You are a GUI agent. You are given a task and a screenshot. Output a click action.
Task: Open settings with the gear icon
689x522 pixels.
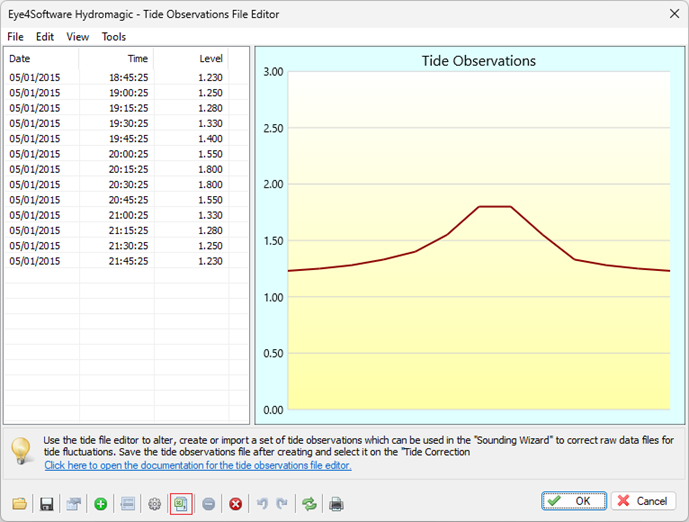(154, 504)
